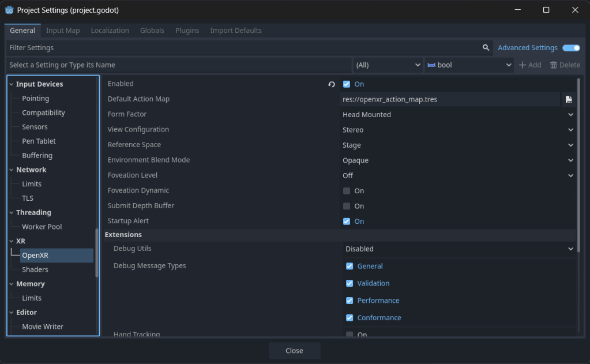Click the revert arrow icon next to Enabled

332,84
